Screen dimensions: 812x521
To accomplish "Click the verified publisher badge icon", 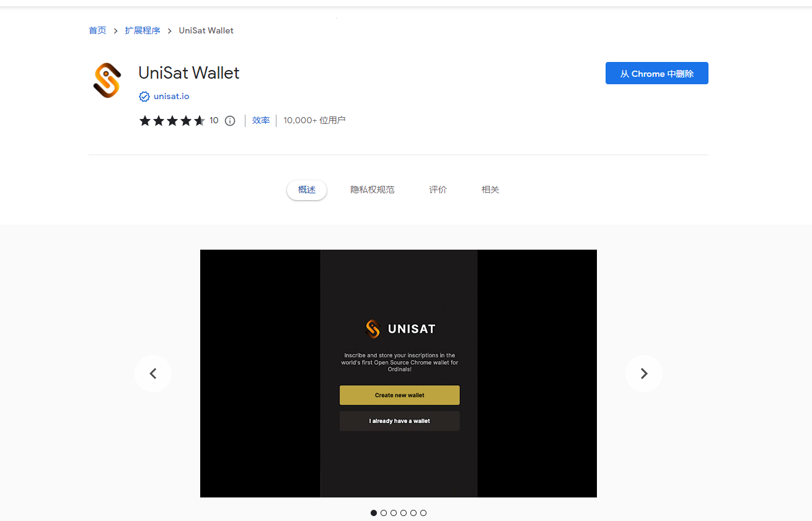I will tap(144, 97).
